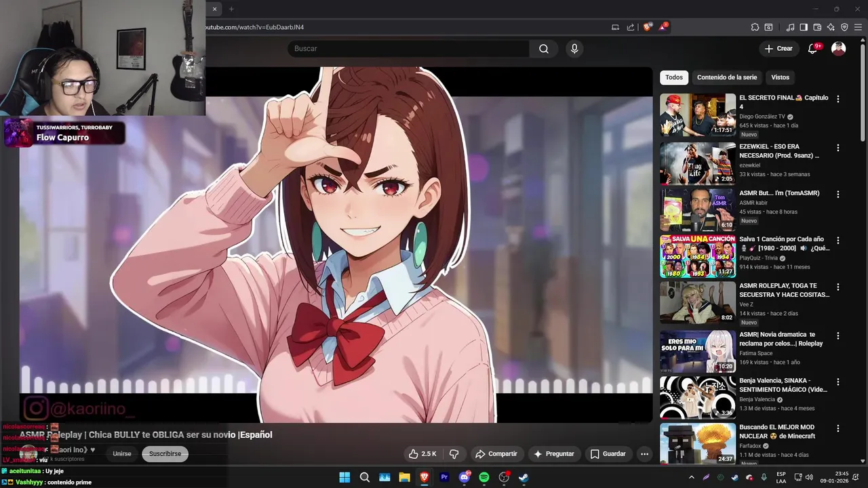Open options for EL SECRETO FINAL video
Screen dimensions: 868x488
pyautogui.click(x=838, y=99)
